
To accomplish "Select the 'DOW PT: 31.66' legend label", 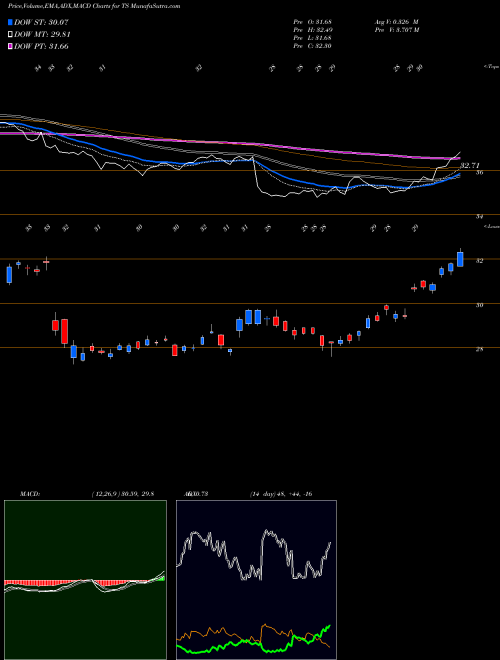I will (41, 46).
